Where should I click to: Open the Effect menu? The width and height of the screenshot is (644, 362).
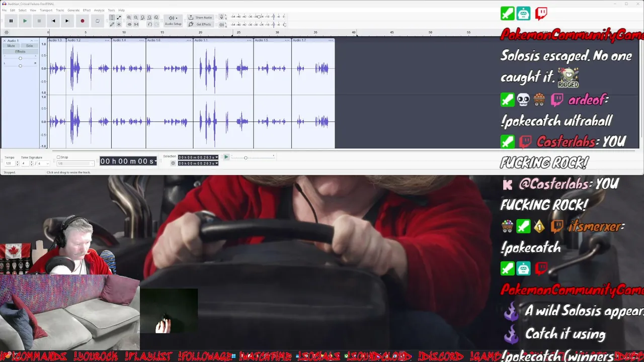point(87,10)
